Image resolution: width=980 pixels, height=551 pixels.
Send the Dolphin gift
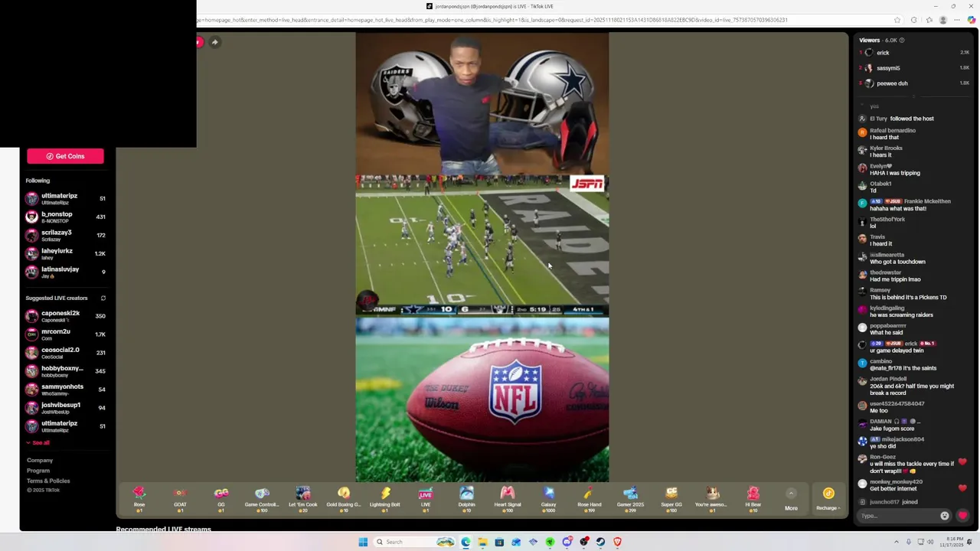point(466,497)
